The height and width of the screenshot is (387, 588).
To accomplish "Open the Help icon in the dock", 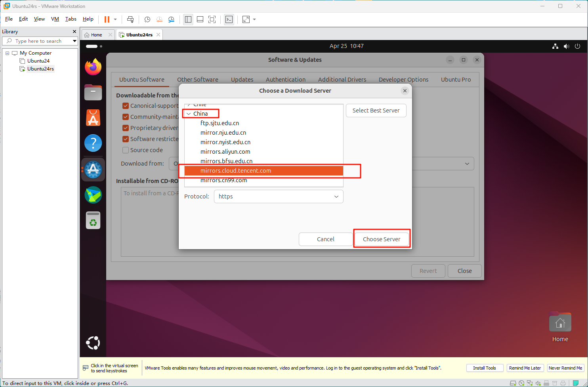I will (x=93, y=143).
